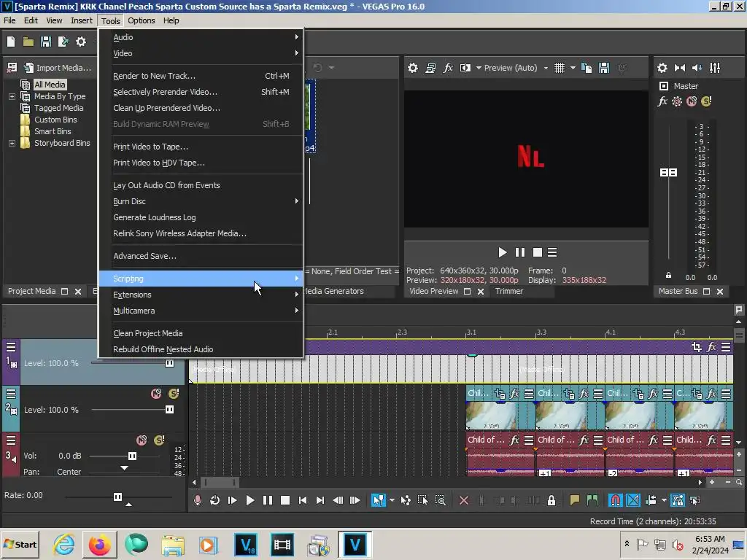Toggle Solo on Master Bus

click(x=706, y=101)
